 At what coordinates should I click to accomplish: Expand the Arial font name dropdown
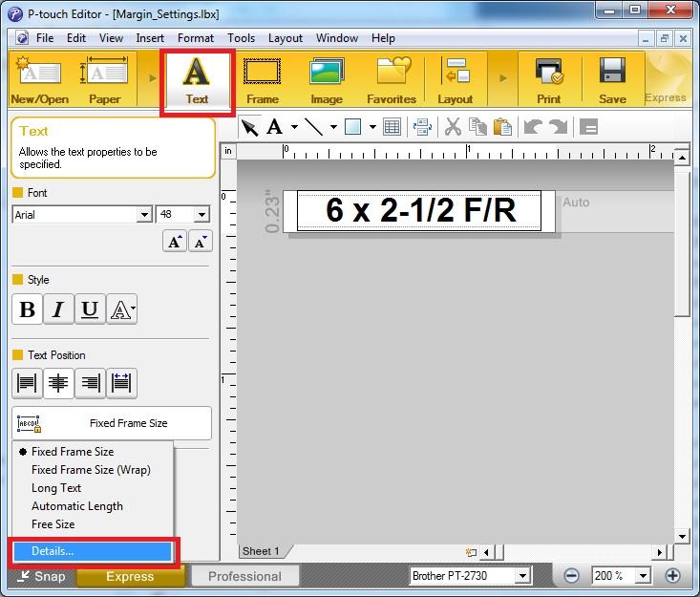click(x=144, y=216)
